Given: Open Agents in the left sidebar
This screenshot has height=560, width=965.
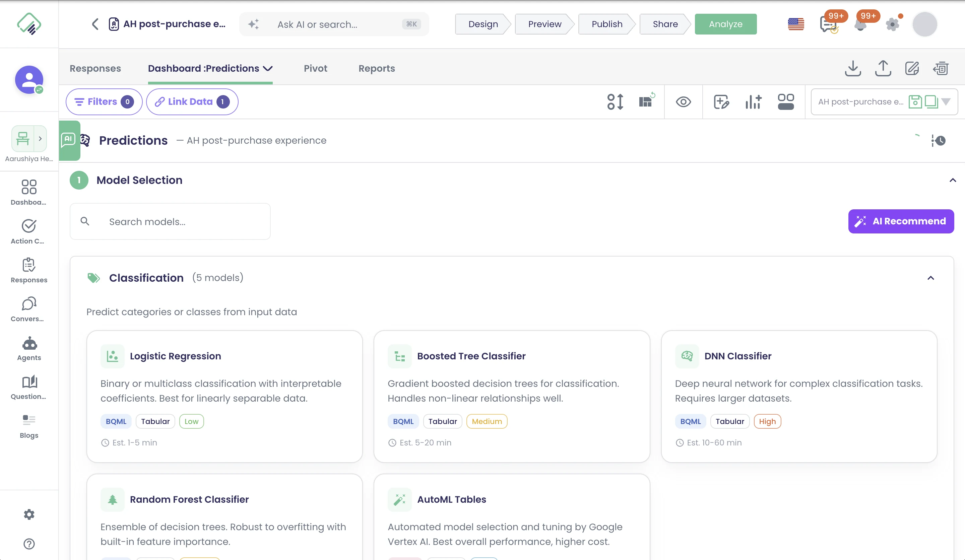Looking at the screenshot, I should click(29, 348).
